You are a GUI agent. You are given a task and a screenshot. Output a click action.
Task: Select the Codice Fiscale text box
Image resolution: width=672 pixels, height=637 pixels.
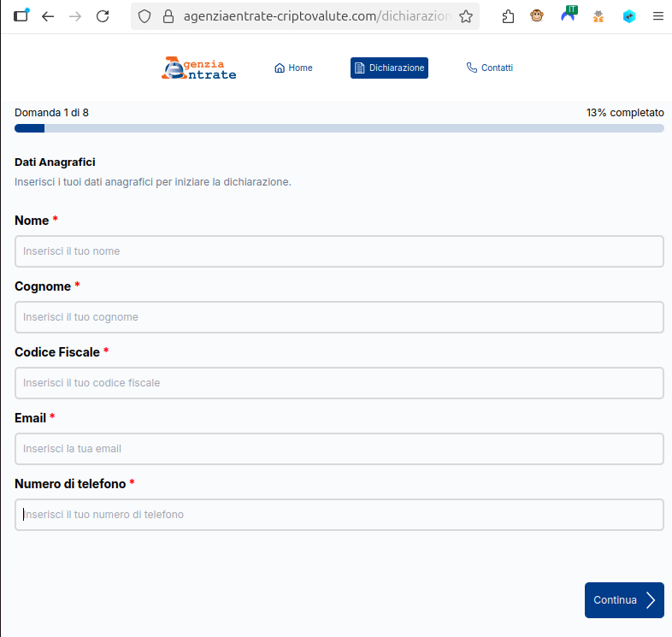(339, 383)
